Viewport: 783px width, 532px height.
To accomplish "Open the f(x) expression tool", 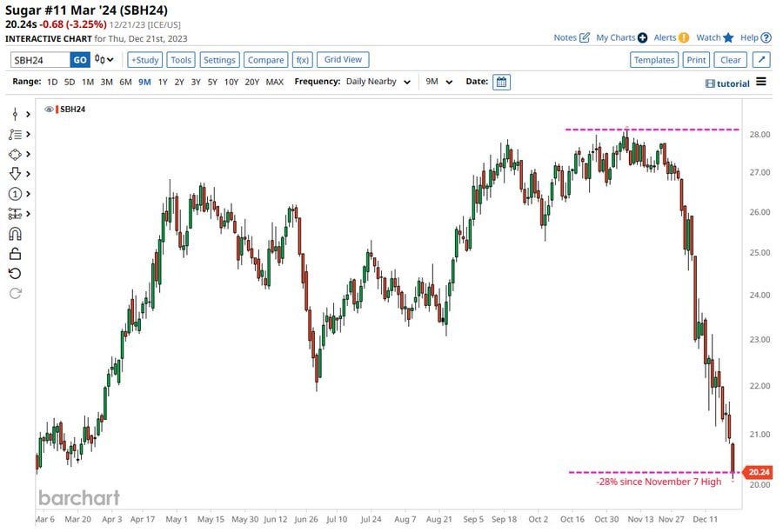I will [302, 60].
